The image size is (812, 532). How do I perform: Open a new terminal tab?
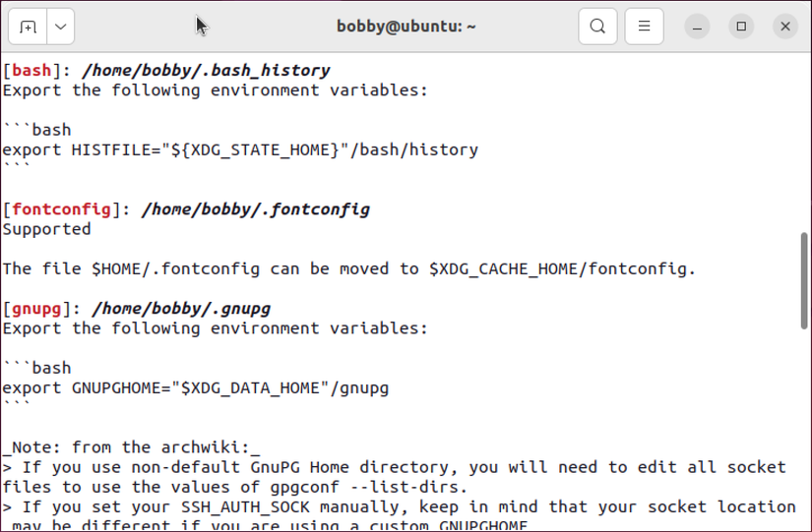click(x=28, y=27)
